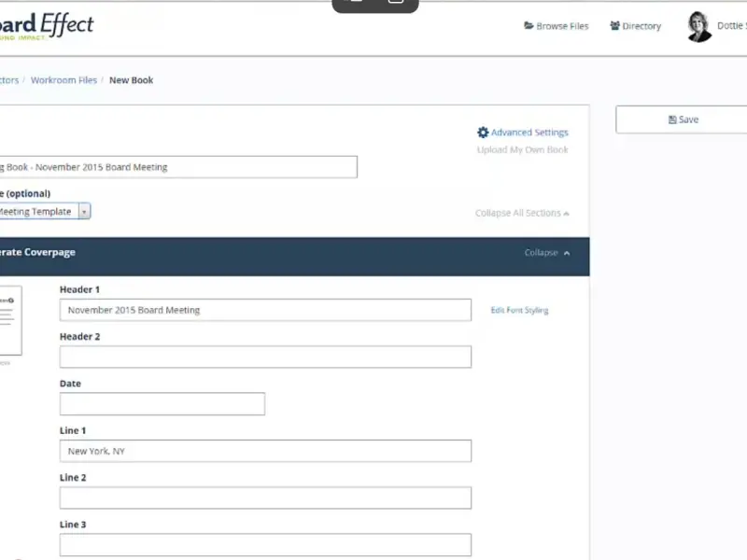Click the floppy disk icon on Save
This screenshot has width=747, height=560.
[672, 119]
